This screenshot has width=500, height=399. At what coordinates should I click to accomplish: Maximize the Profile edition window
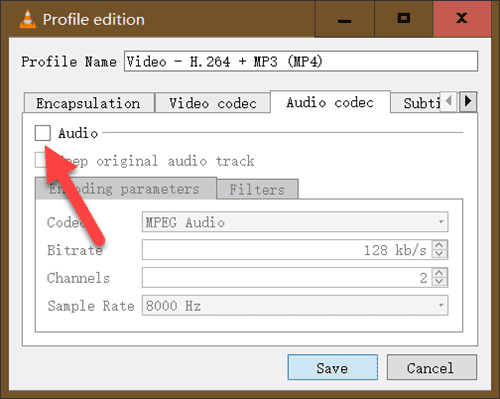pos(404,18)
